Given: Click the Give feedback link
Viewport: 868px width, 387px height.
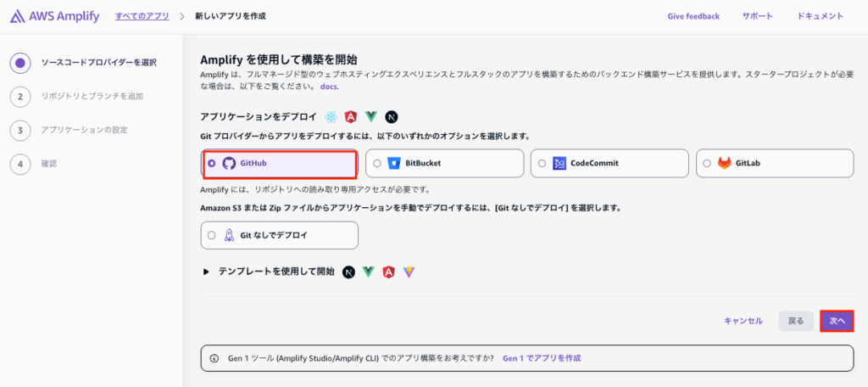Looking at the screenshot, I should (x=693, y=16).
